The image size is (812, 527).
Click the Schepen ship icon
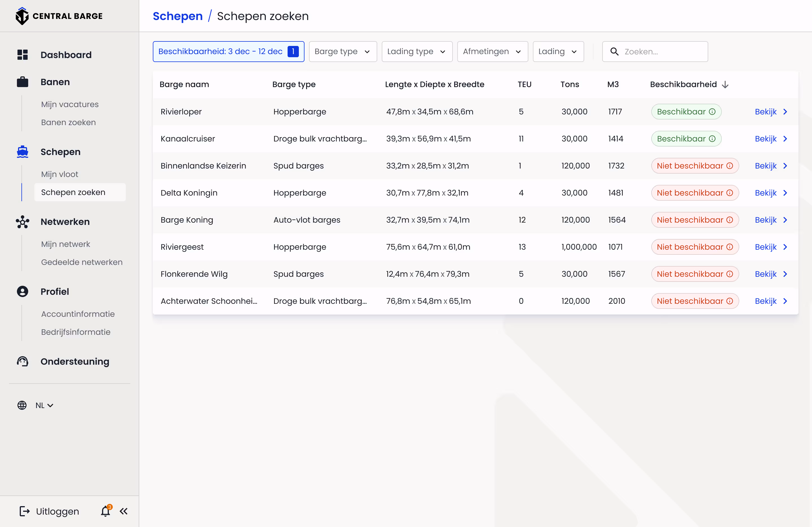(23, 151)
